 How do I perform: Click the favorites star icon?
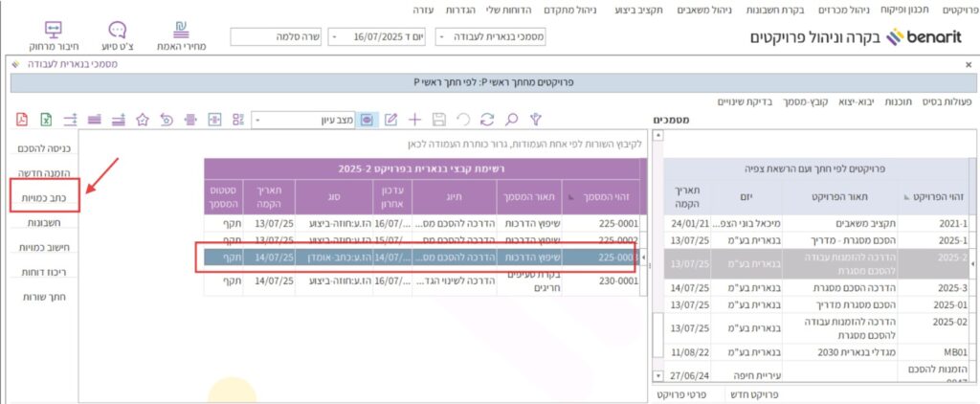[x=142, y=120]
